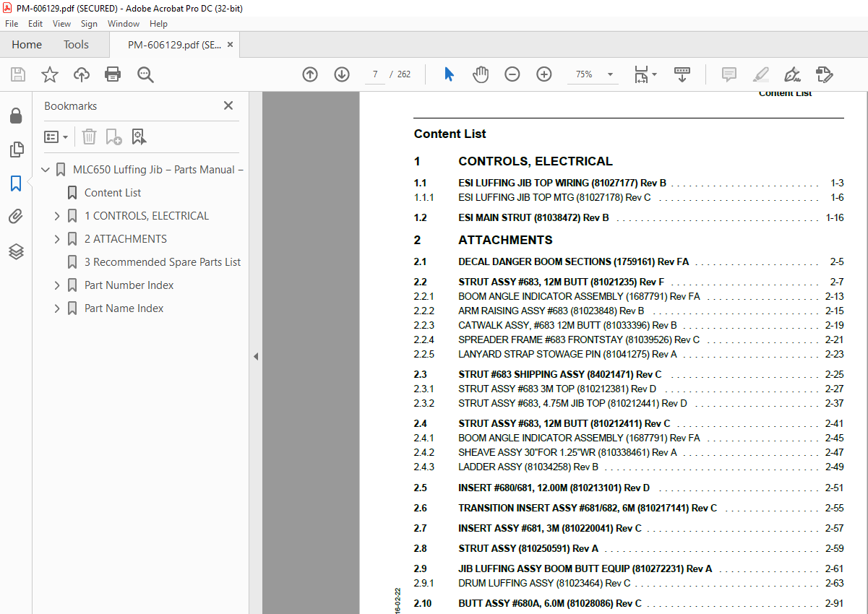The image size is (868, 614).
Task: Toggle the Bookmarks sidebar icon
Action: point(16,183)
